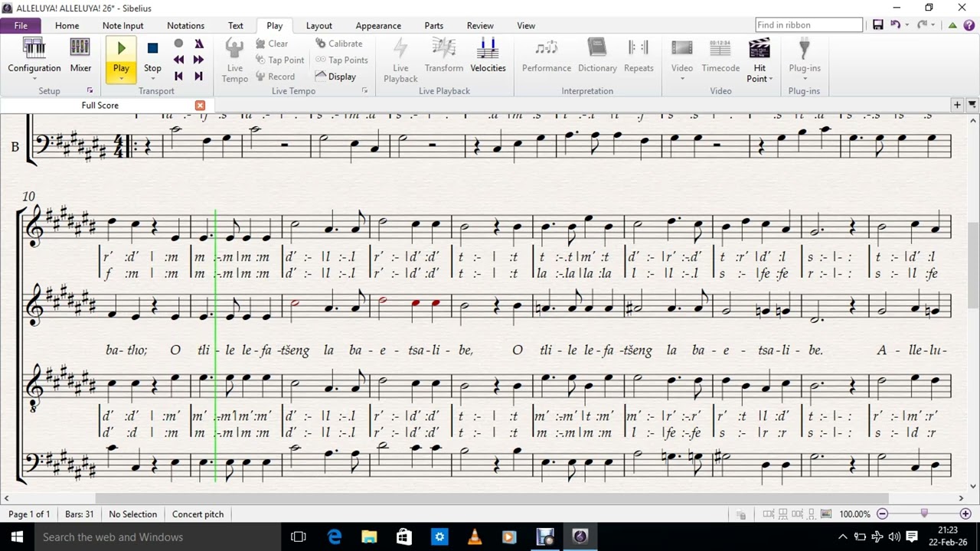
Task: Click the round Record transport icon
Action: point(178,44)
